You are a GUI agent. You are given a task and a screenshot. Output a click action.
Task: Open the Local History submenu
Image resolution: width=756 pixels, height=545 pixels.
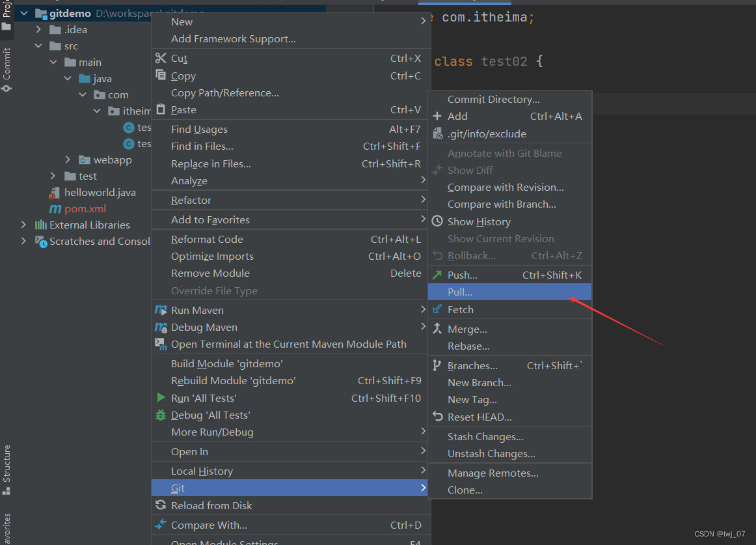click(291, 471)
